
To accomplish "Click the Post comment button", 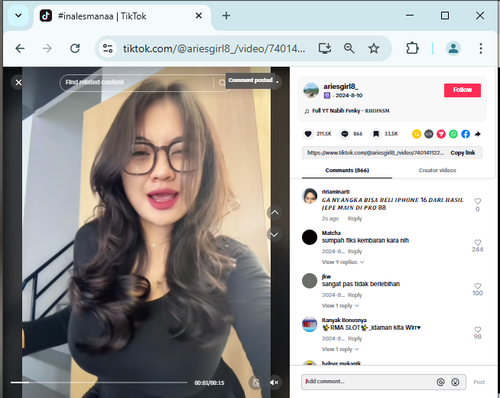I will coord(479,382).
